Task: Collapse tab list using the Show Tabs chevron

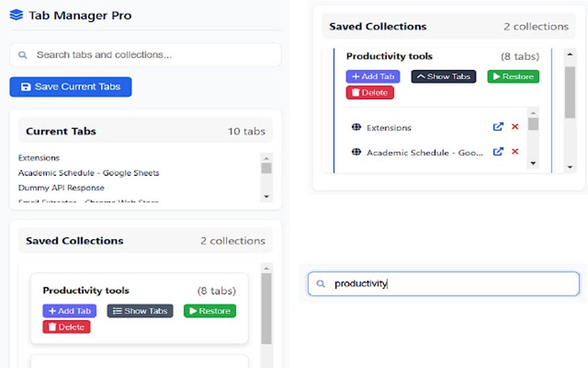Action: [x=443, y=76]
